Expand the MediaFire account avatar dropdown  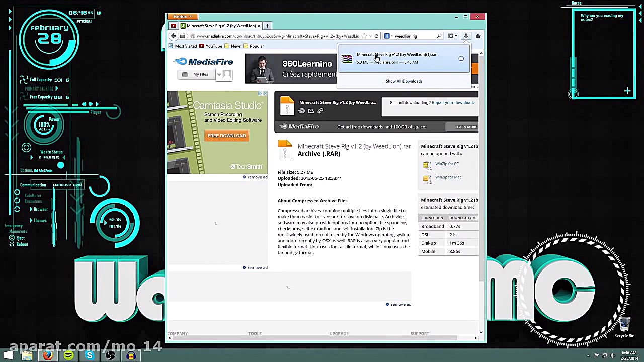(x=224, y=75)
